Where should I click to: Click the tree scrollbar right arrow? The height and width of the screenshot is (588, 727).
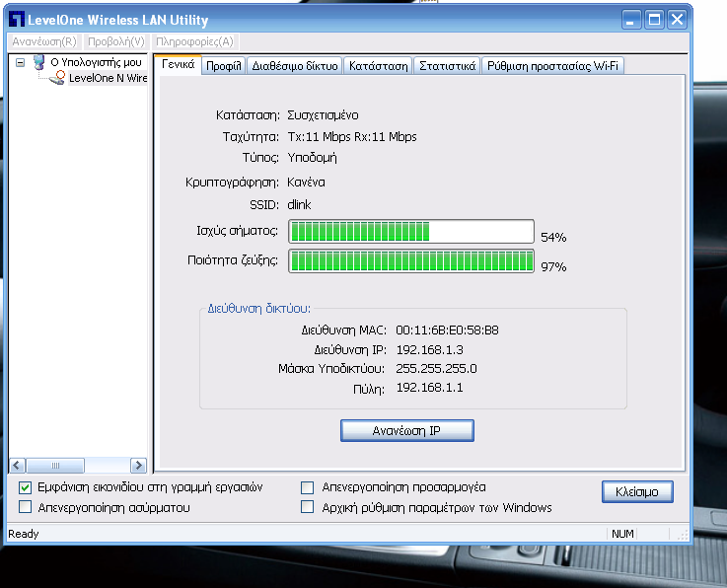(x=138, y=465)
